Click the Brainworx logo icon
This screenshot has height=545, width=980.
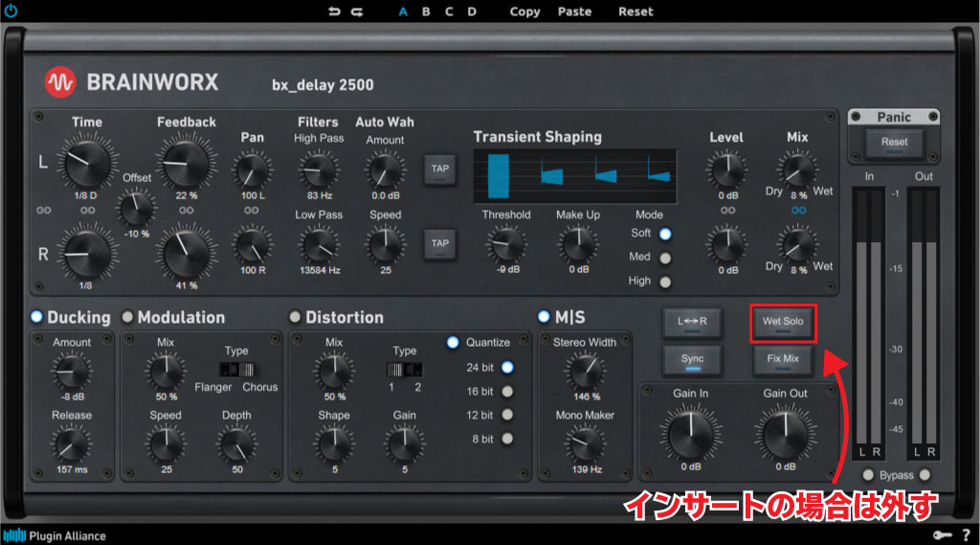point(60,82)
